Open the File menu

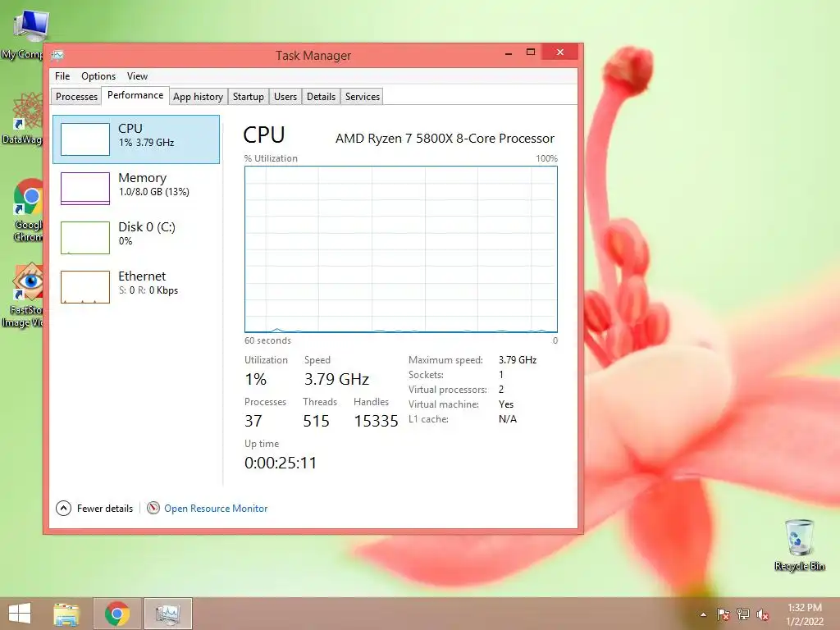tap(62, 76)
